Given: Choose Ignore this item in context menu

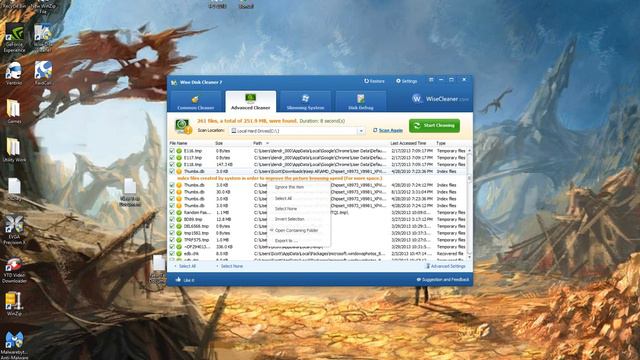Looking at the screenshot, I should [x=298, y=187].
